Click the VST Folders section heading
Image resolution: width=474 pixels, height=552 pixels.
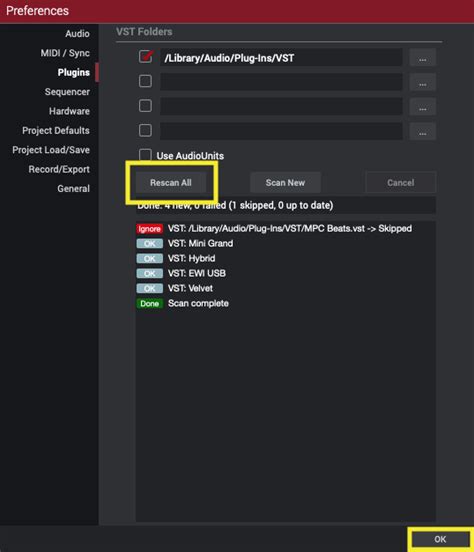144,32
